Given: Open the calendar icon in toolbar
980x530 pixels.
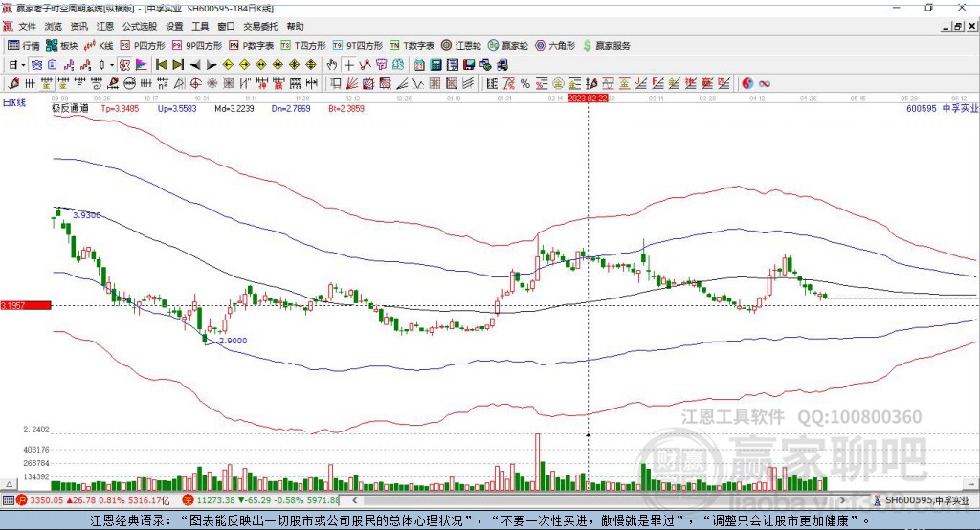Looking at the screenshot, I should click(419, 65).
